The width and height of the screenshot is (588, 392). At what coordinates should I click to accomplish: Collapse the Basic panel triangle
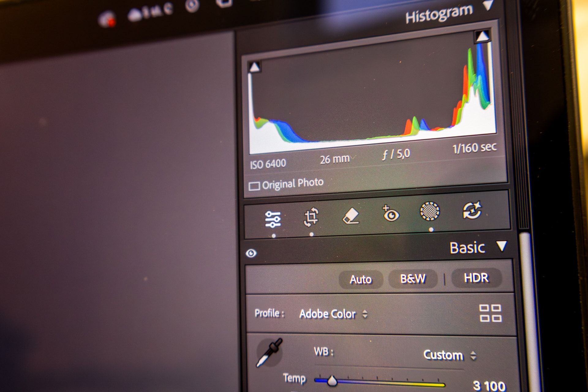[502, 246]
